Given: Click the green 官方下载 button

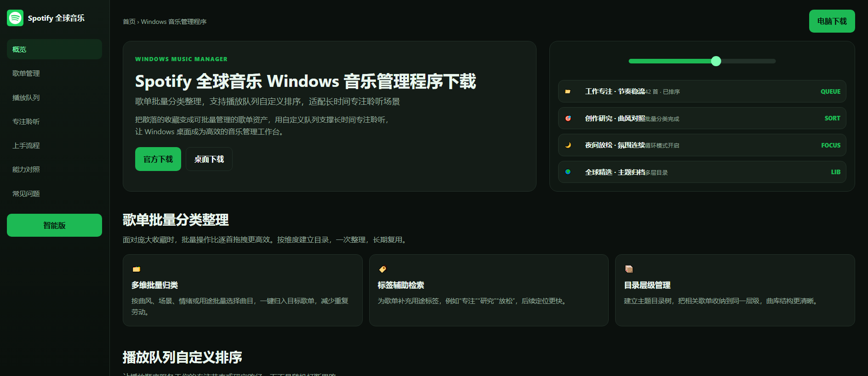Looking at the screenshot, I should coord(158,159).
